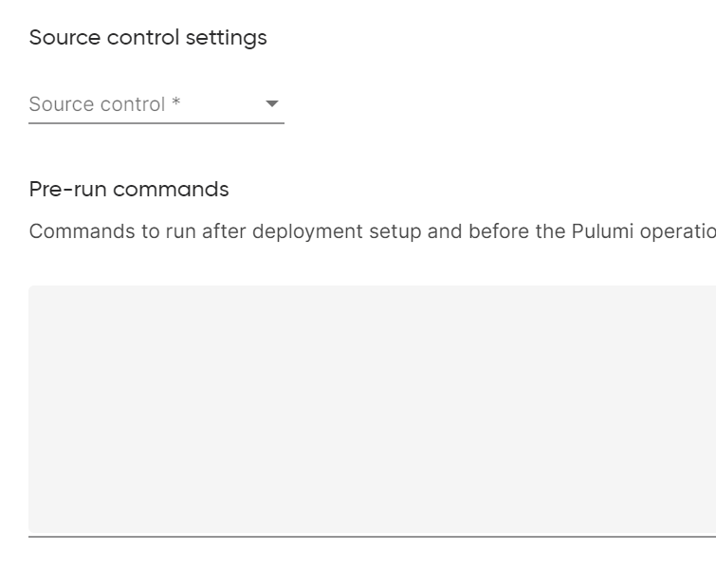Expand the Source control selection list
Image resolution: width=716 pixels, height=588 pixels.
156,104
